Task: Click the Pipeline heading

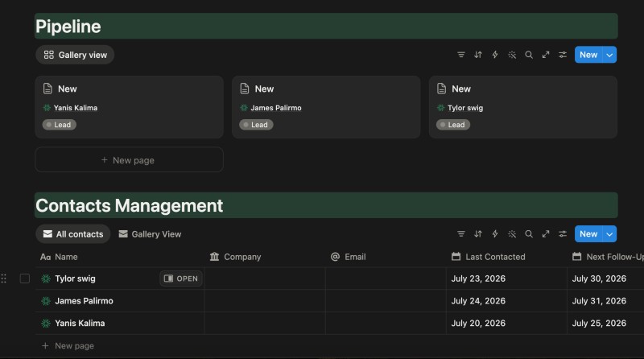Action: coord(68,27)
